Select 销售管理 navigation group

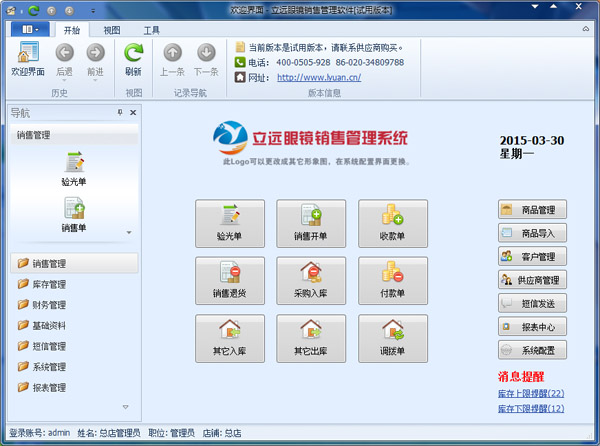[x=74, y=263]
